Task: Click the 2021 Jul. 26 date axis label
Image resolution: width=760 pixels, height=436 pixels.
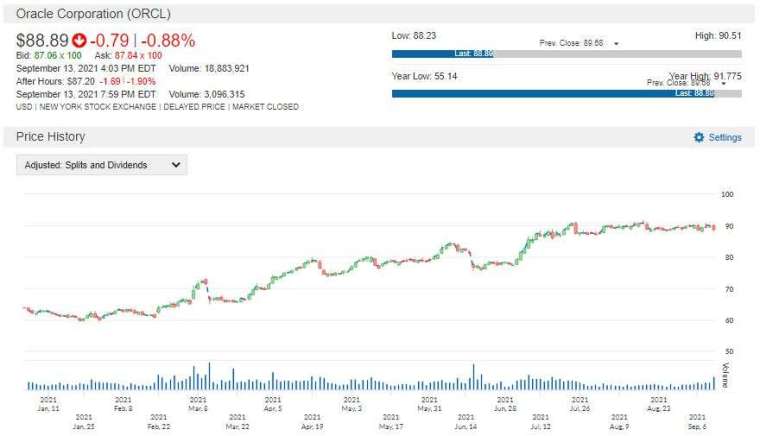Action: coord(580,404)
